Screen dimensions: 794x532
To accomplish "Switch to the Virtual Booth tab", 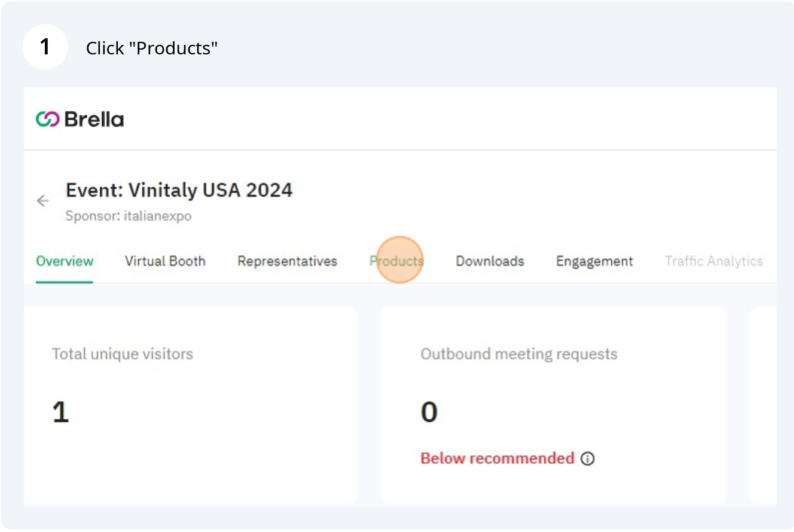I will tap(165, 261).
